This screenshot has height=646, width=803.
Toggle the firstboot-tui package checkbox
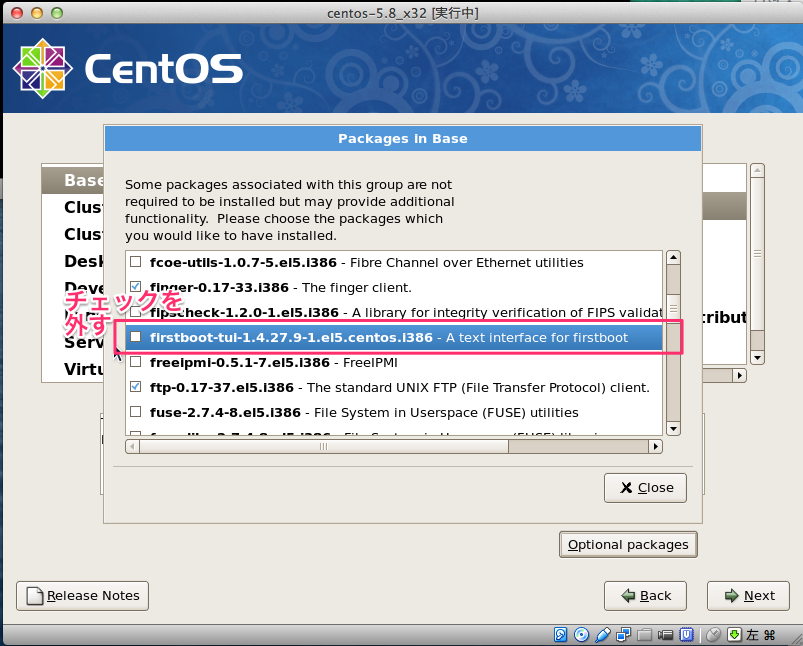[136, 337]
